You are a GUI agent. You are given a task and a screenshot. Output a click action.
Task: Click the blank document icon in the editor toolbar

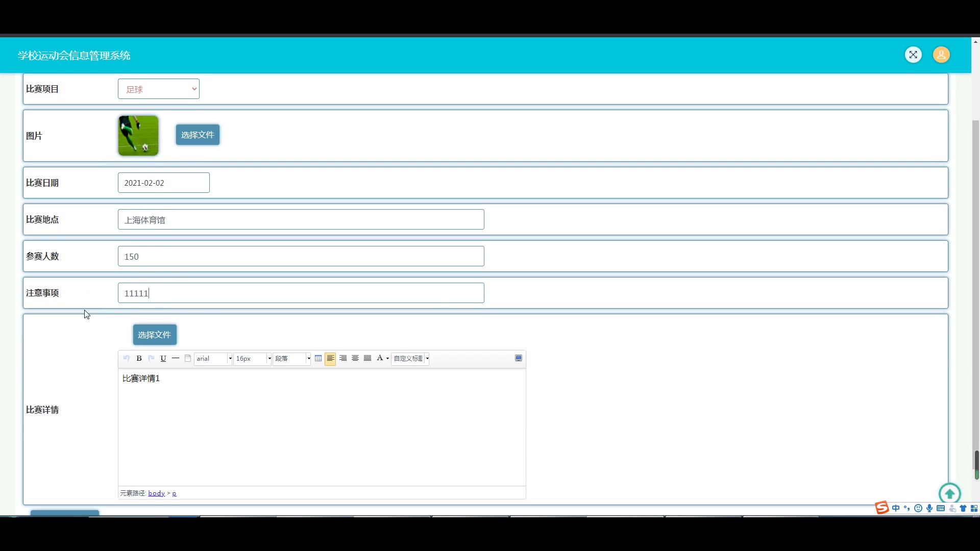tap(188, 358)
